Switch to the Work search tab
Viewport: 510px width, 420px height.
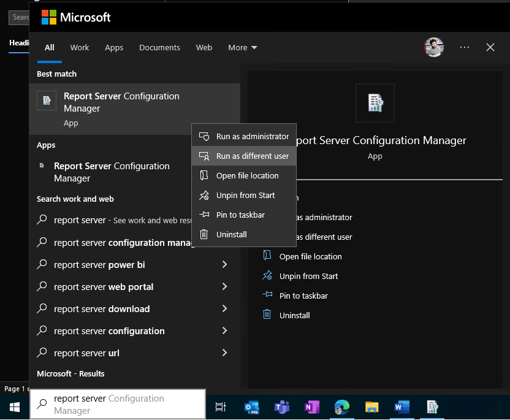click(x=79, y=47)
